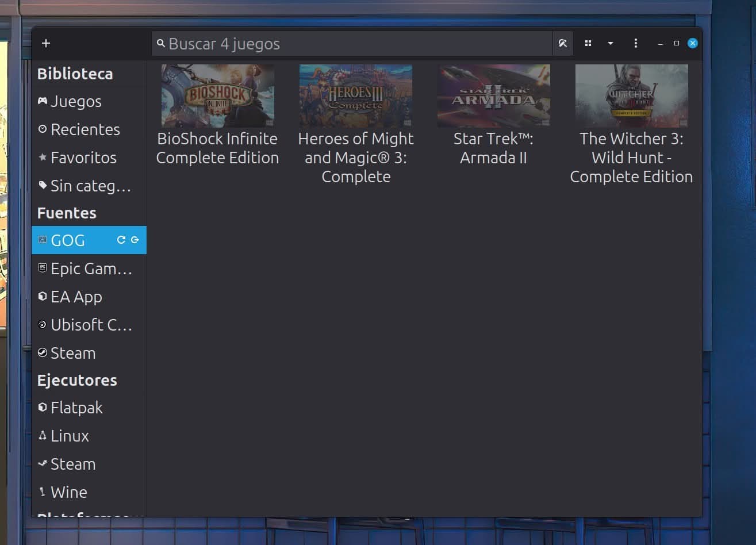Select the Steam source under Fuentes
The height and width of the screenshot is (545, 756).
click(73, 353)
